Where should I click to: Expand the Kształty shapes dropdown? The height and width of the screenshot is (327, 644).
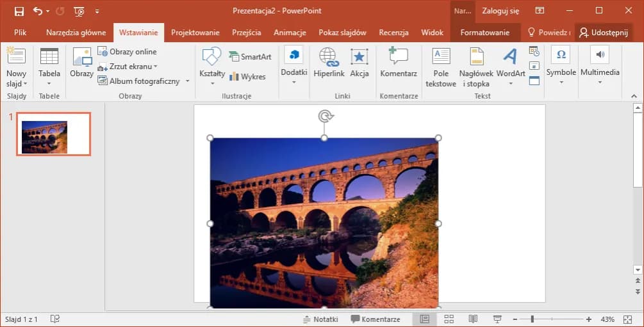[x=211, y=83]
